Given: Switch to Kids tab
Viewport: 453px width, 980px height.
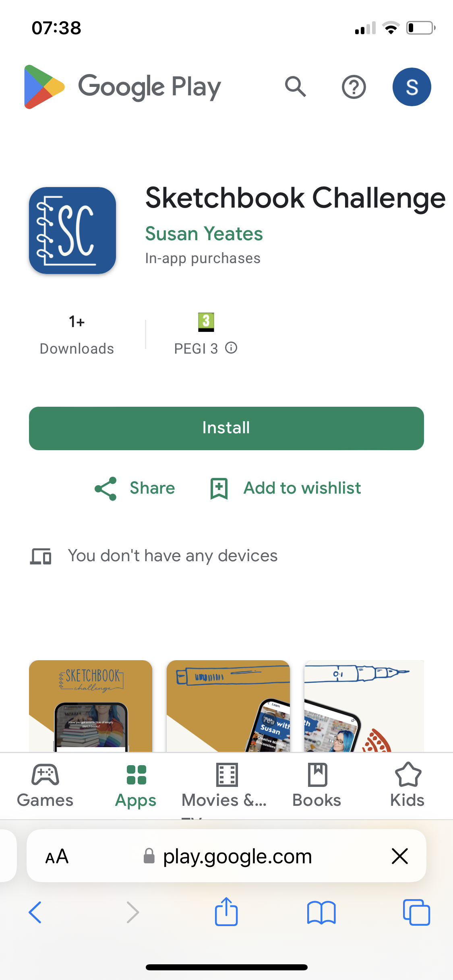Looking at the screenshot, I should pos(407,786).
